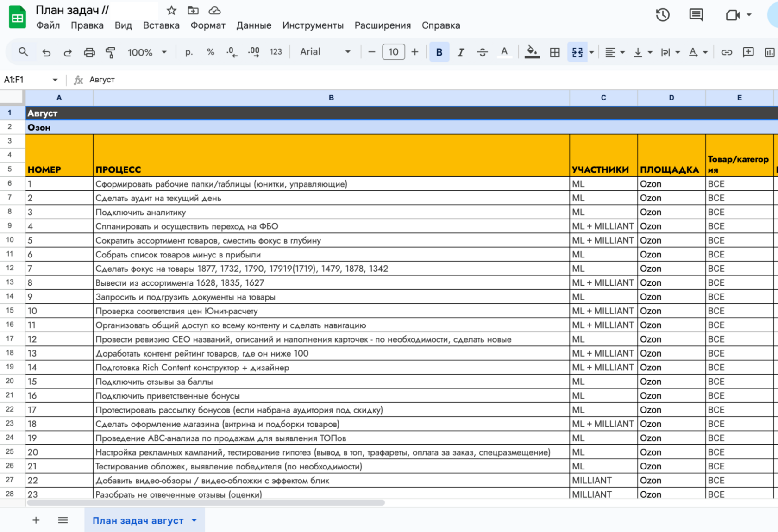Star this document
The image size is (778, 532).
click(x=171, y=10)
